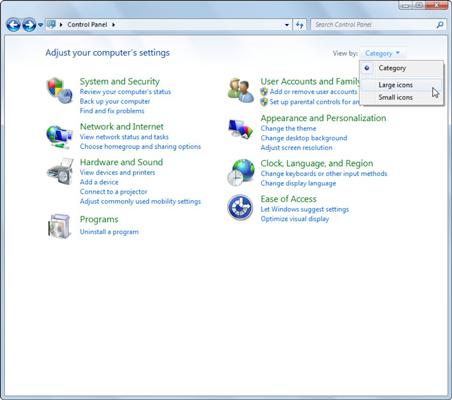
Task: Open User Accounts people icon
Action: 240,90
